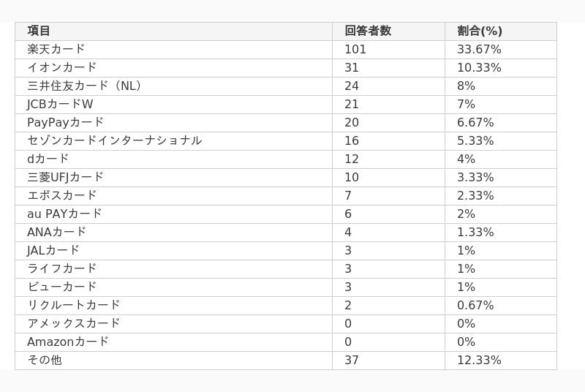Select the JALカード cell
Image resolution: width=585 pixels, height=392 pixels.
coord(53,250)
